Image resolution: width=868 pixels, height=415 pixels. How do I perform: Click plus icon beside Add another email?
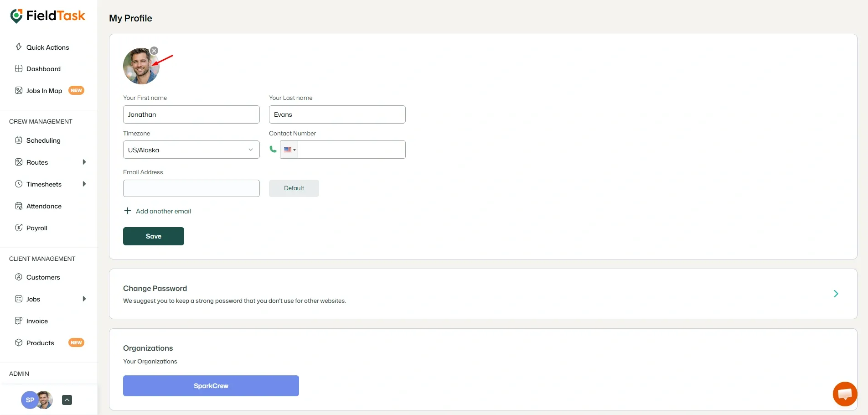point(128,211)
